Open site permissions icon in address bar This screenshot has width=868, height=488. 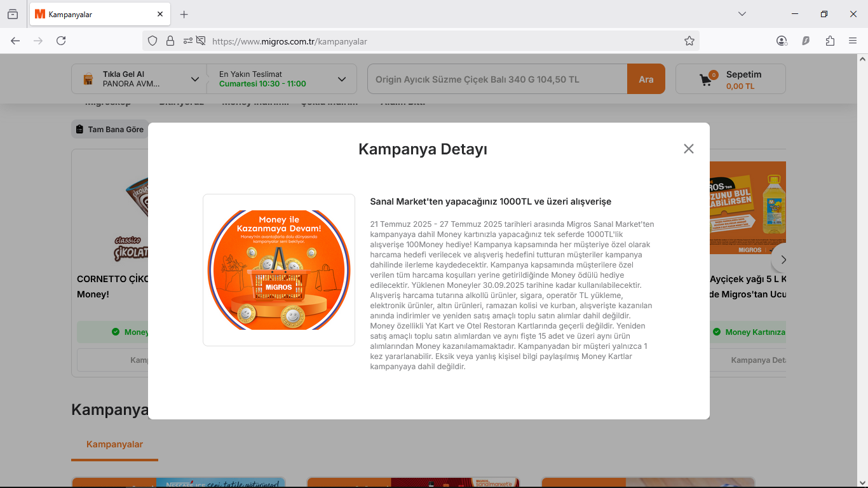click(x=188, y=41)
